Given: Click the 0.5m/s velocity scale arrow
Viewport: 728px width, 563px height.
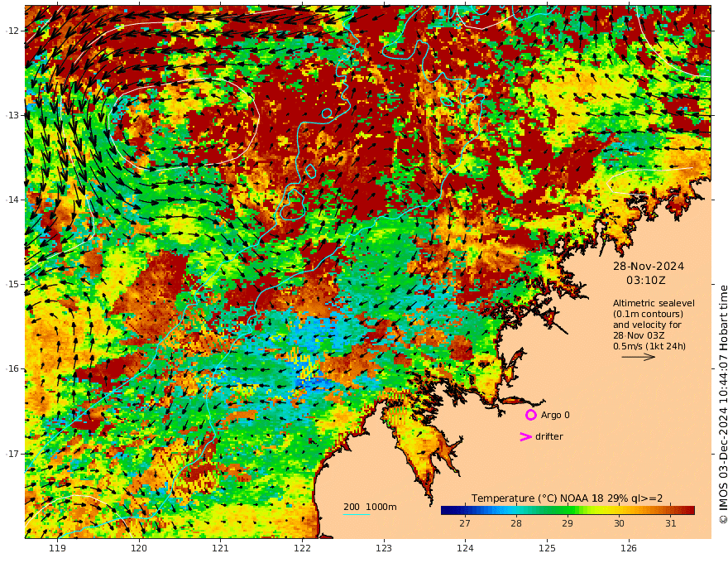Looking at the screenshot, I should point(639,357).
